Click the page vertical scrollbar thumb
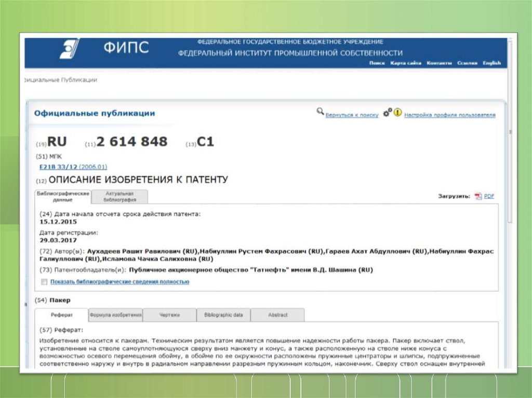The height and width of the screenshot is (398, 532). click(x=510, y=132)
